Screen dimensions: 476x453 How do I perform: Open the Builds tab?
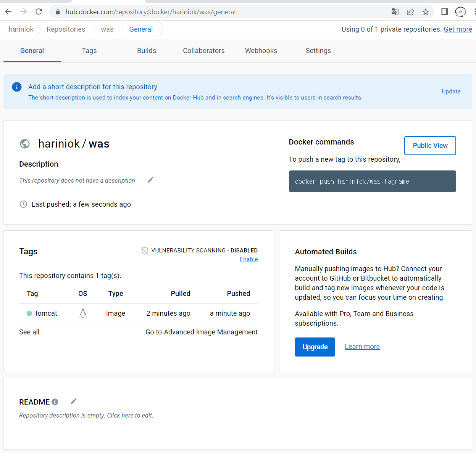tap(147, 51)
